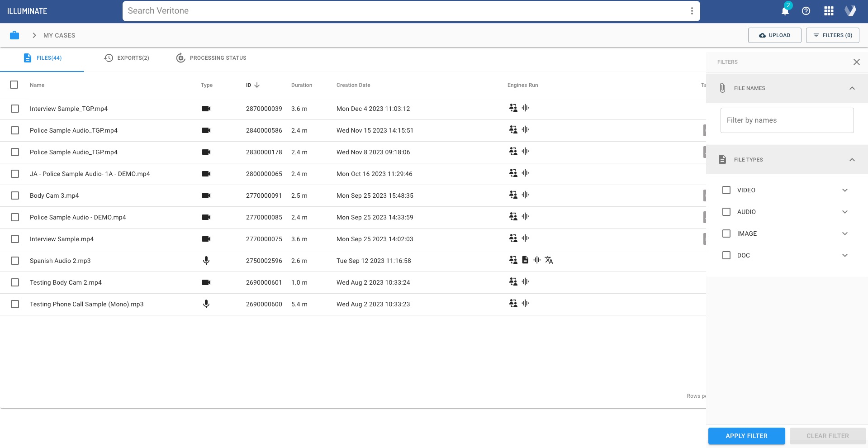
Task: Select all files with the header checkbox
Action: click(14, 85)
